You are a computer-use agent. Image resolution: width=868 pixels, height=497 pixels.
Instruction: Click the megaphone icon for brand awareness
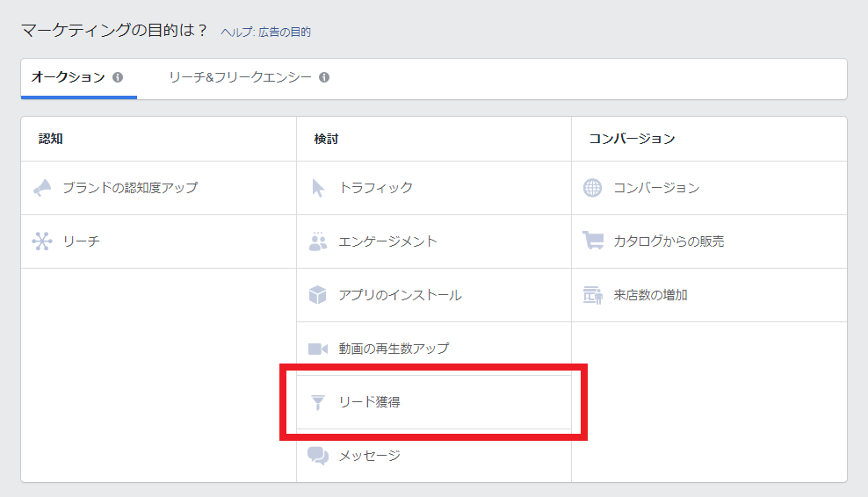click(42, 188)
